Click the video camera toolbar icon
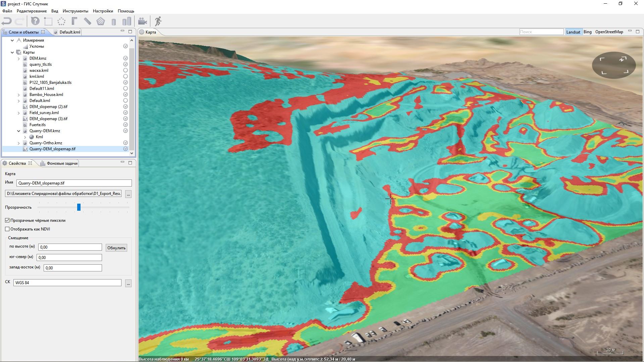 click(143, 21)
